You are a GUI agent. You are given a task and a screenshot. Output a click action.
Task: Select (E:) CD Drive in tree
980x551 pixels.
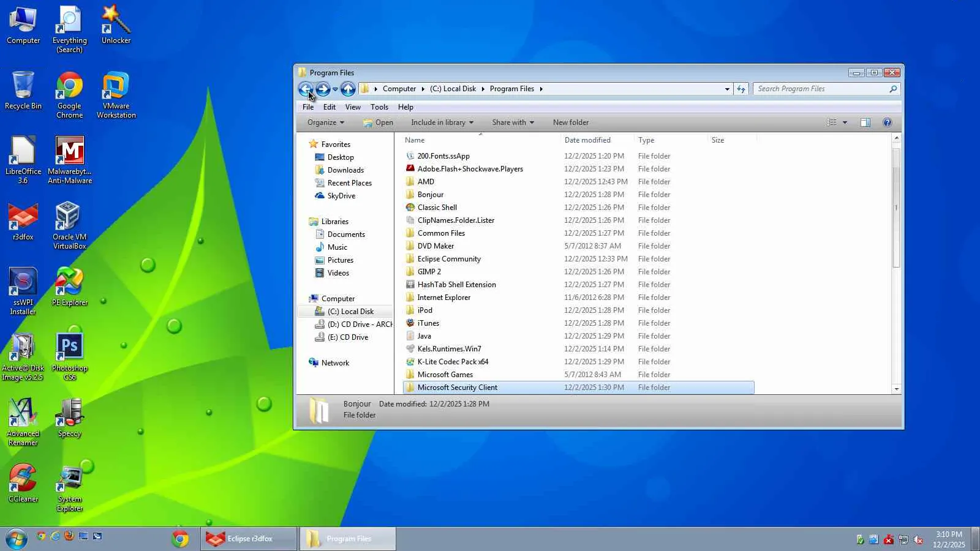[342, 337]
